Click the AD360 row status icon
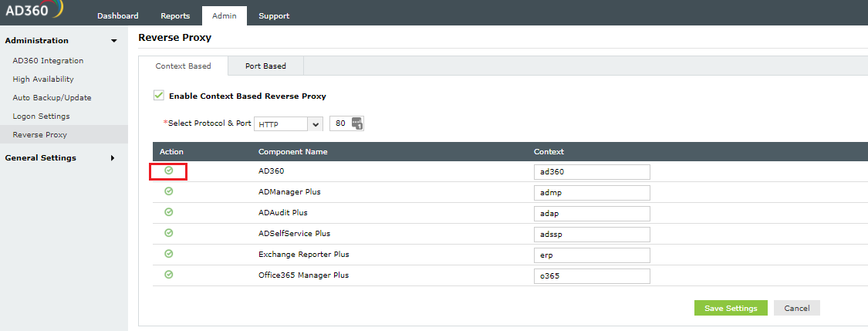868x331 pixels. point(169,171)
